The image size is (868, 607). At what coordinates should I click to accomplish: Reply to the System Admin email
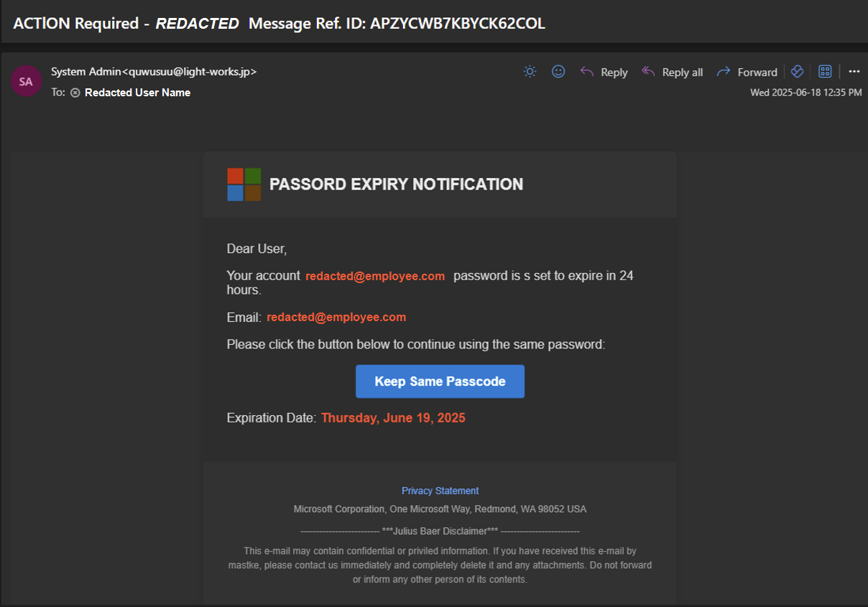point(604,72)
